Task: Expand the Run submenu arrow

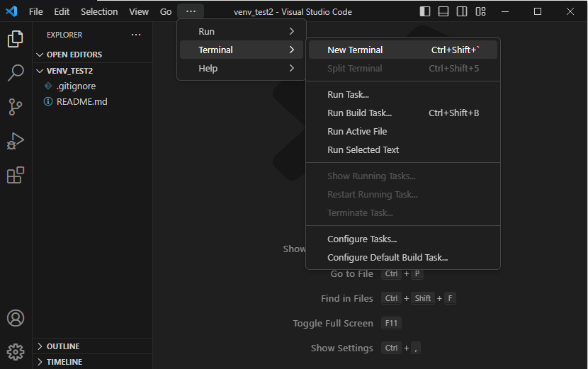Action: [292, 31]
